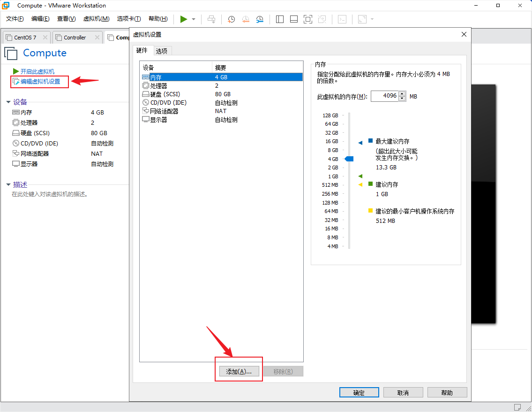
Task: Click the send Ctrl+Alt+Del toolbar icon
Action: click(x=211, y=19)
